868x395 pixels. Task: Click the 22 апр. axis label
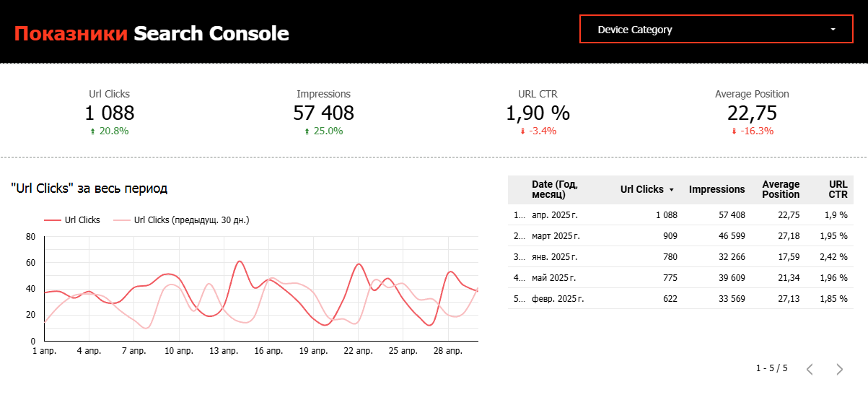click(359, 351)
